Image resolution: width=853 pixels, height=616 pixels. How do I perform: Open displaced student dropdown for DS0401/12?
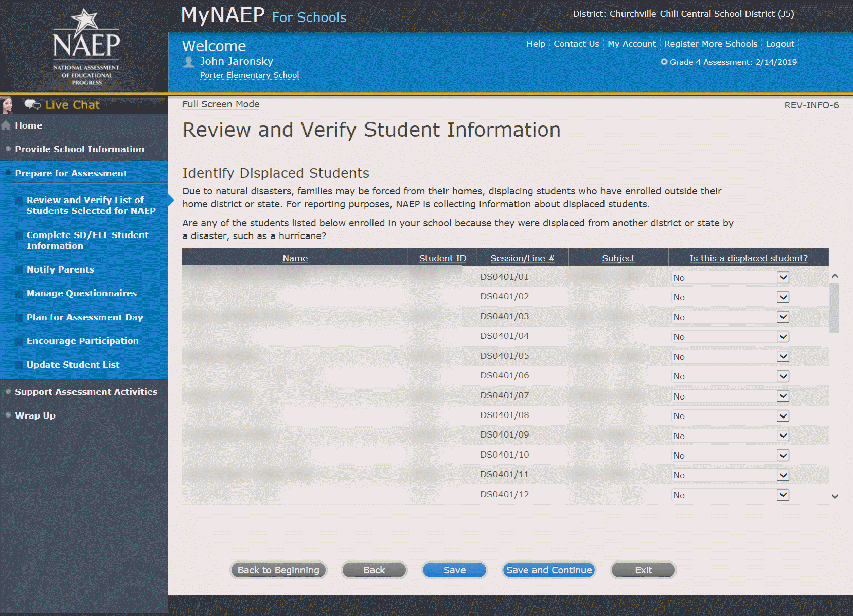click(731, 495)
